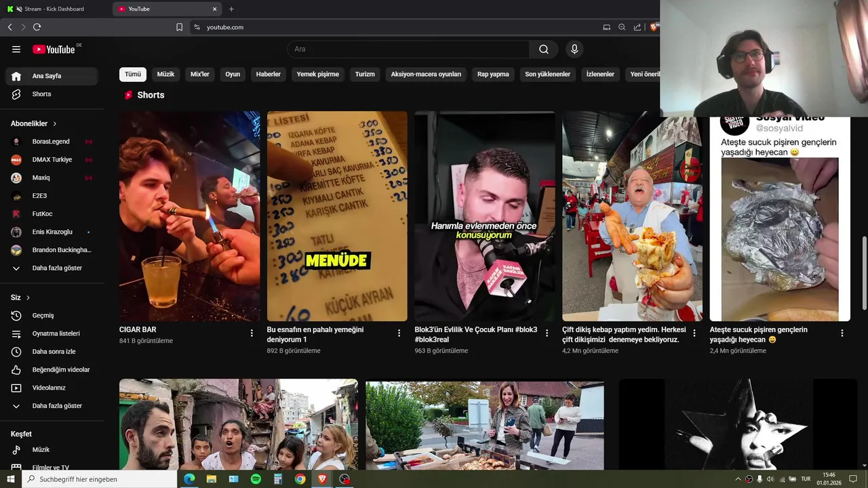Screen dimensions: 868x488
Task: Open Enis Kirazoglu subscription channel
Action: tap(52, 232)
